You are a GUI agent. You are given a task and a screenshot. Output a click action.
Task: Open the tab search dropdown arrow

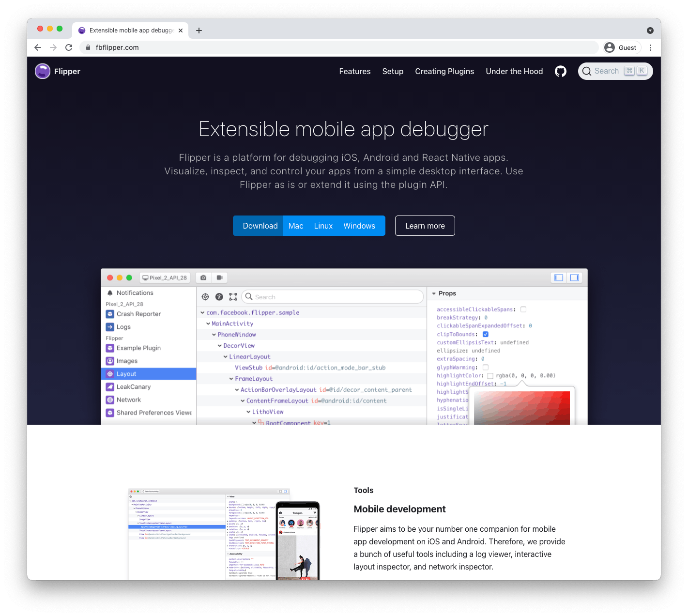click(650, 31)
